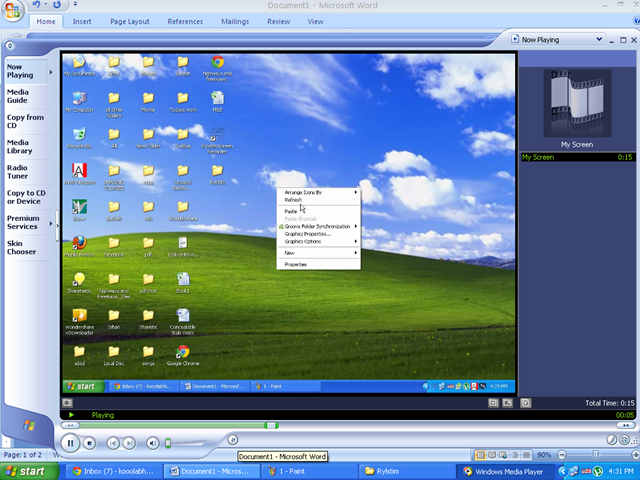Pause the playing video
Screen dimensions: 640x480
click(x=69, y=442)
